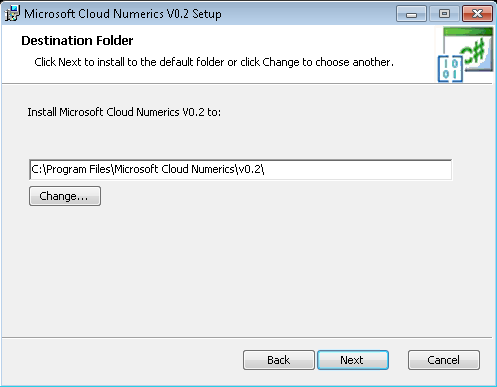Place cursor after 'v0.2\' in the path field

[x=265, y=170]
